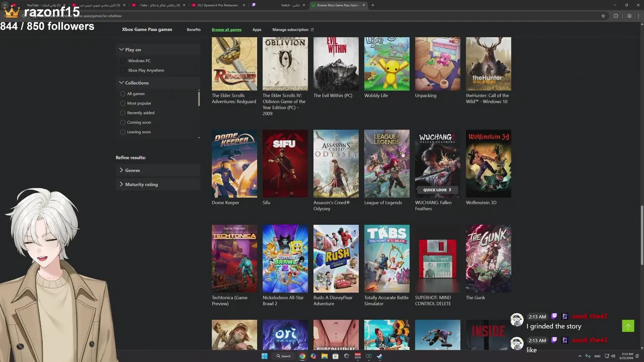Open the Unpacking cover art

(438, 64)
